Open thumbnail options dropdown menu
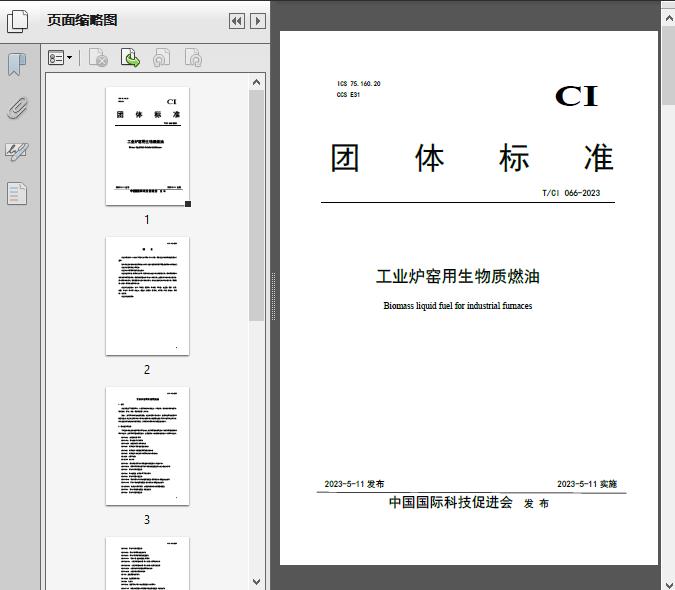The image size is (675, 590). coord(60,58)
